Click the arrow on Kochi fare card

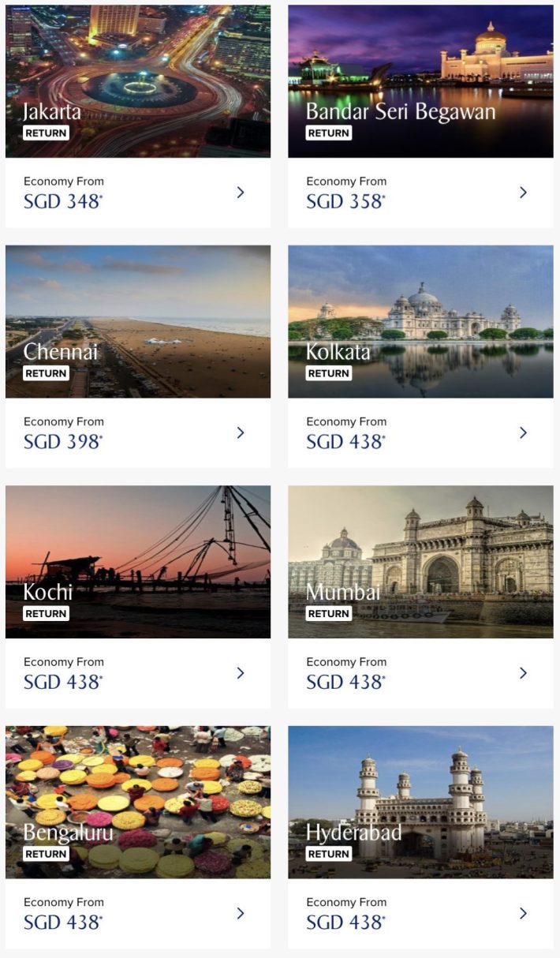pyautogui.click(x=241, y=673)
